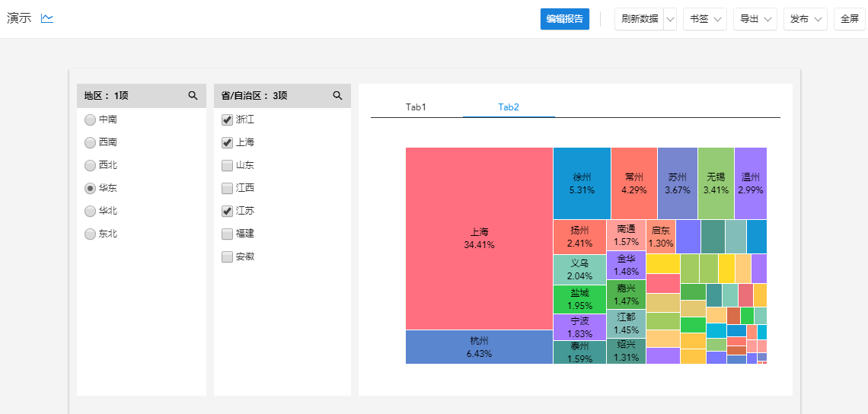Switch to the Tab1 tab
This screenshot has width=868, height=414.
point(416,107)
